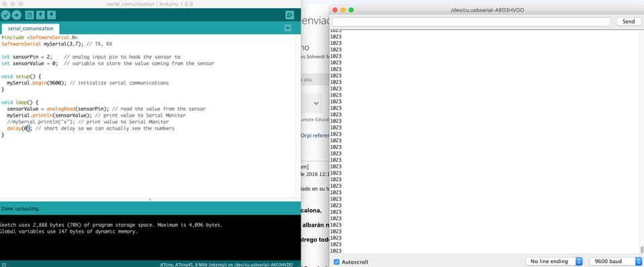Click the 'void setup() {' line

coord(21,76)
